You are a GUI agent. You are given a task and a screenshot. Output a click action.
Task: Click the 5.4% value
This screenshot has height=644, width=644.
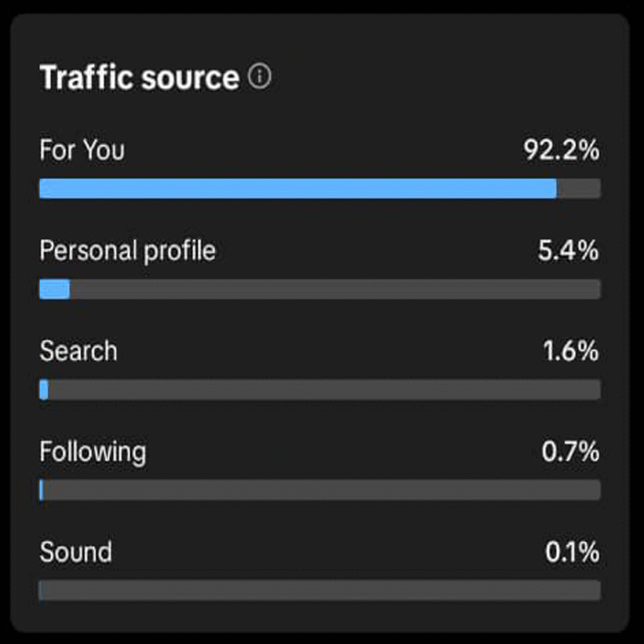click(569, 250)
